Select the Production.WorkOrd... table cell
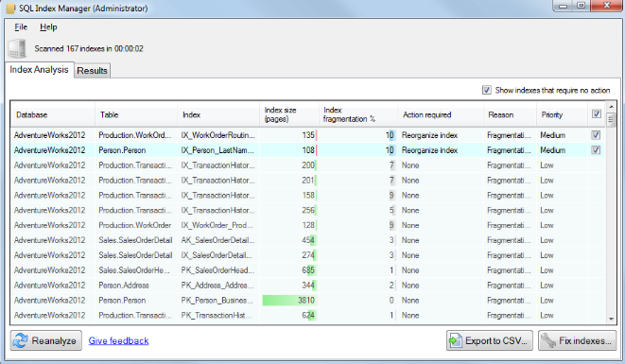The image size is (625, 364). [135, 135]
